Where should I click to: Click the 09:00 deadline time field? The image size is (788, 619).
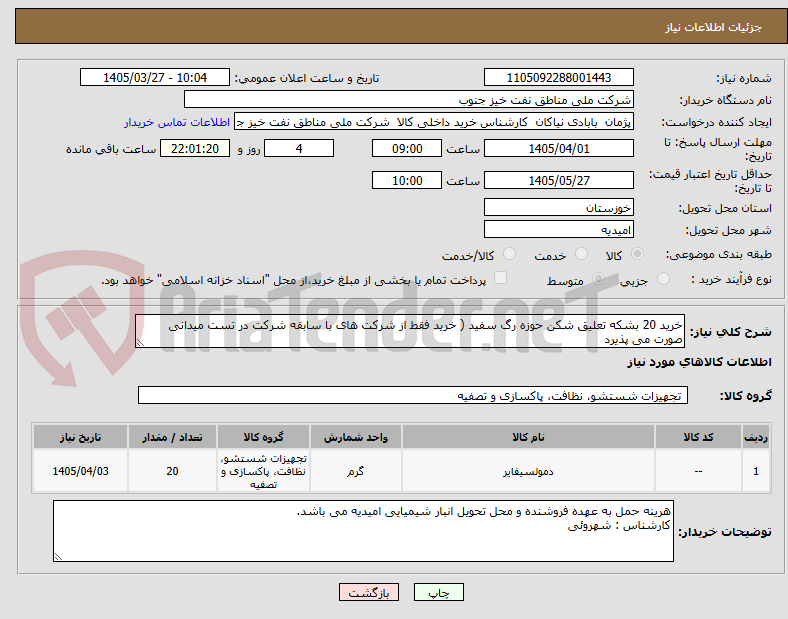click(x=407, y=149)
